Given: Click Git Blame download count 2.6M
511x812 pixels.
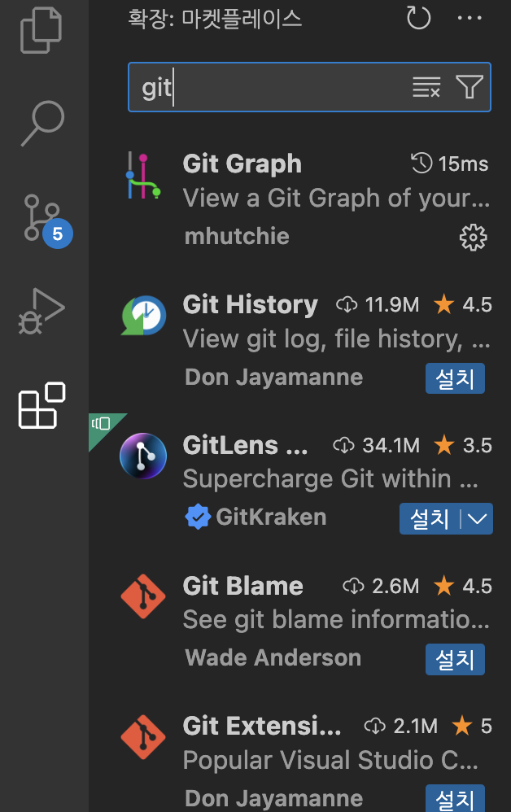Looking at the screenshot, I should click(x=381, y=586).
